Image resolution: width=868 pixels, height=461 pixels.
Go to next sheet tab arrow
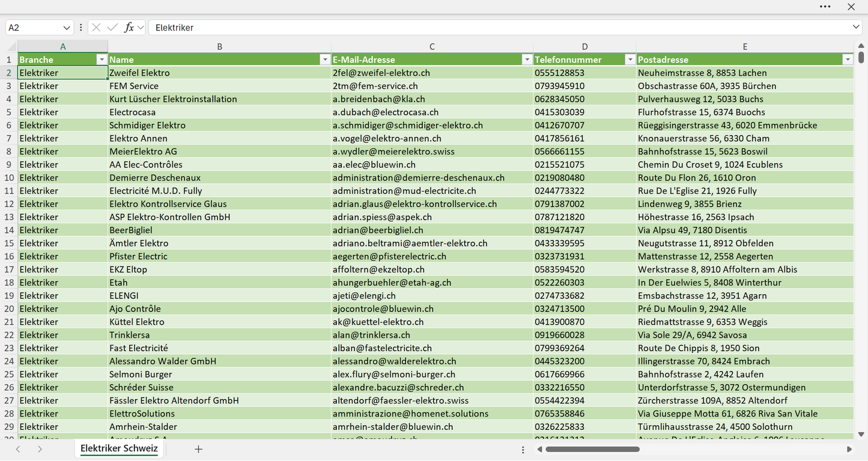point(40,449)
